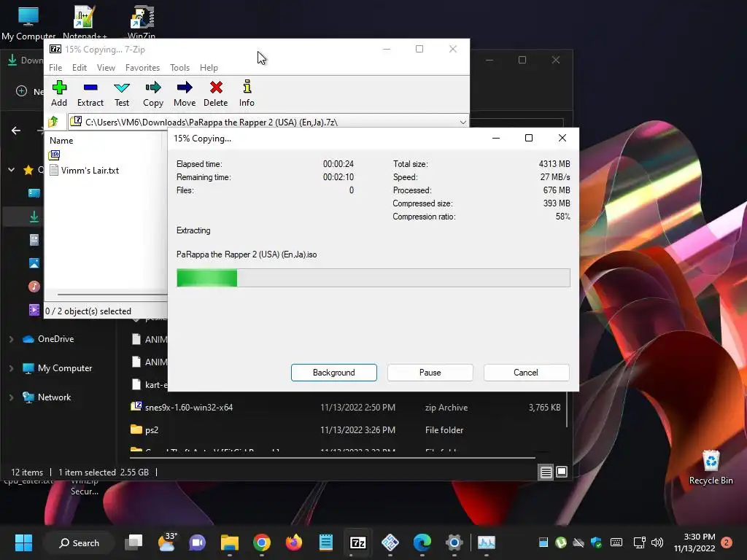Open the weather widget

point(166,542)
